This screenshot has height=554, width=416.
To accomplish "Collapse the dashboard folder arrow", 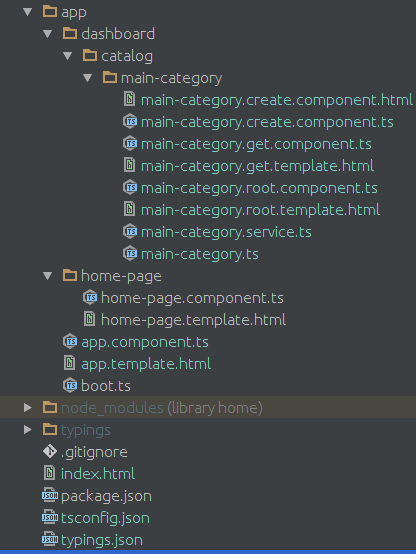I will [47, 34].
